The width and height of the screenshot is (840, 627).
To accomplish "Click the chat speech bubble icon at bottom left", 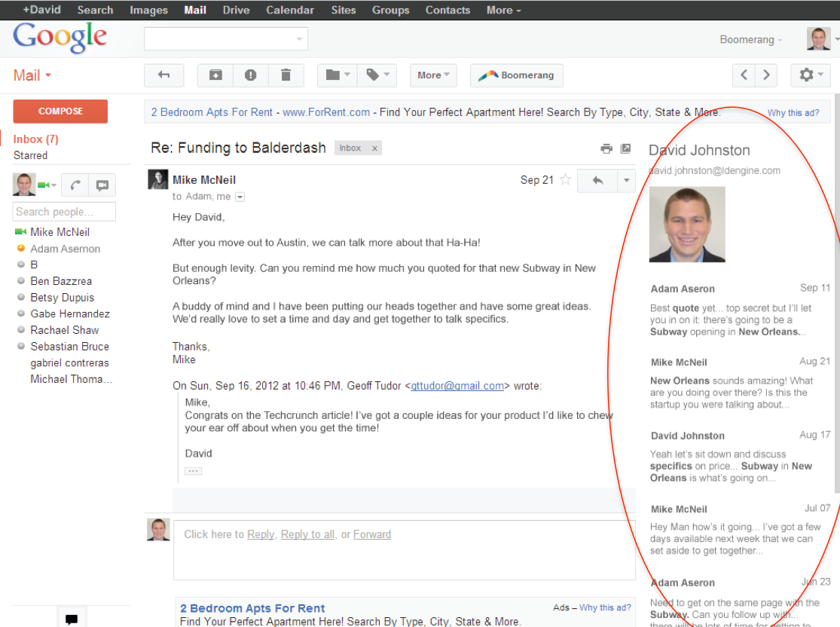I will tap(72, 619).
